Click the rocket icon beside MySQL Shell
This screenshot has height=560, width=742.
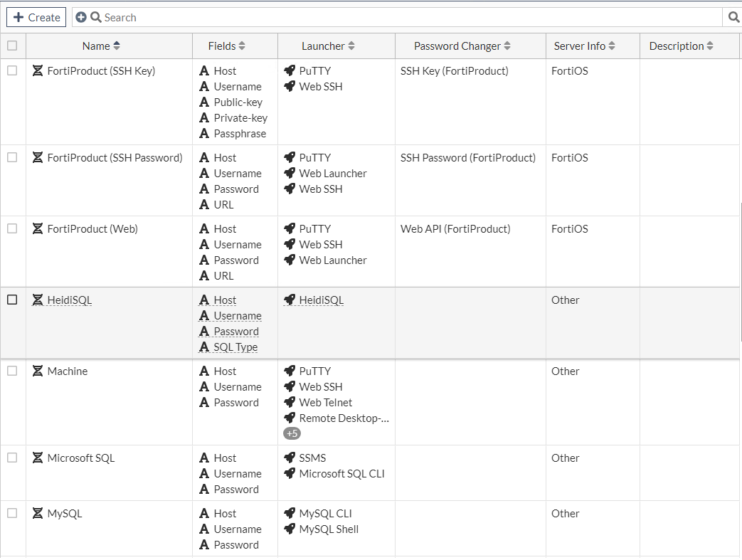[289, 529]
